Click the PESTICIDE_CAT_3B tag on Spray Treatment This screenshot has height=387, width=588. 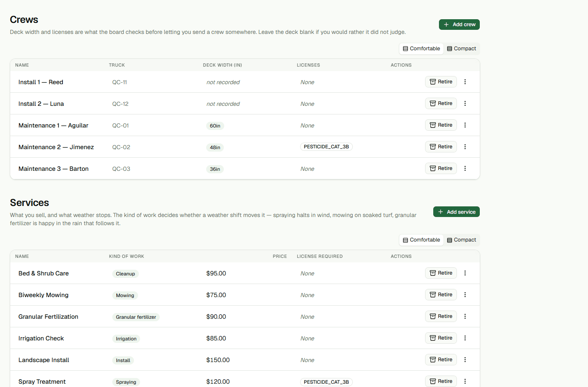tap(326, 382)
